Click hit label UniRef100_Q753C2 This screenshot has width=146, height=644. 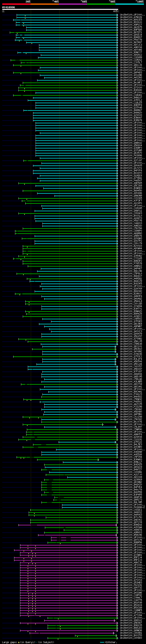(x=131, y=356)
